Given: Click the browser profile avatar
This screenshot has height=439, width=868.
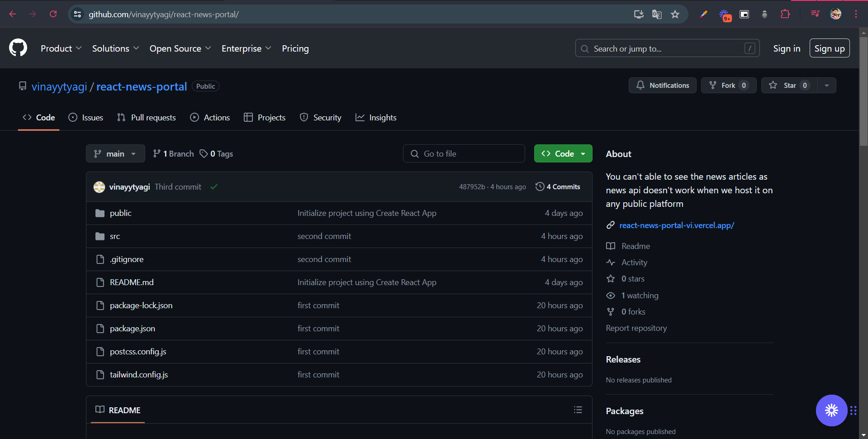Looking at the screenshot, I should 835,14.
